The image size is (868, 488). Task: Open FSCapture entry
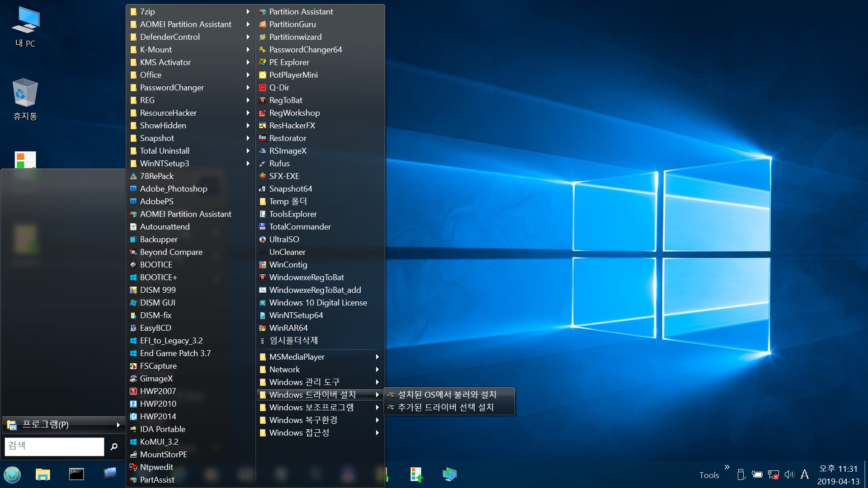[190, 366]
